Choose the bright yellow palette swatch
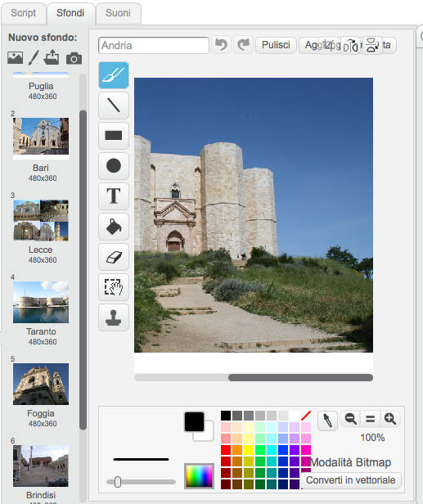Screen dimensions: 423x504 click(x=249, y=450)
